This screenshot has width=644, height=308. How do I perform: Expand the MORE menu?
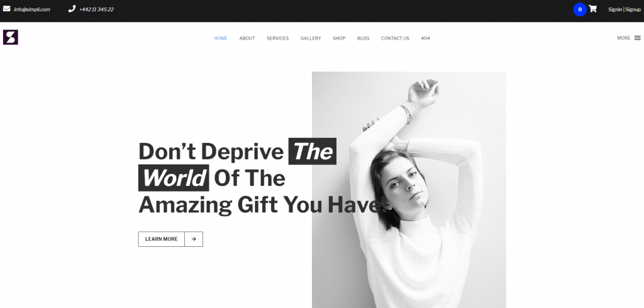pos(623,38)
